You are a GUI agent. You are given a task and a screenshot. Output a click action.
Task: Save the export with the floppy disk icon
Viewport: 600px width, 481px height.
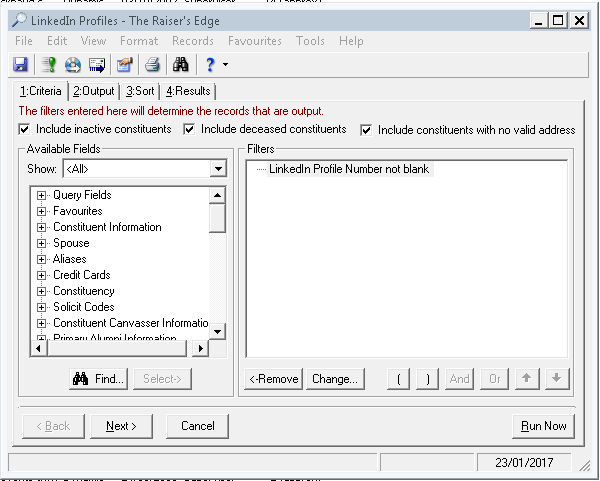tap(20, 64)
